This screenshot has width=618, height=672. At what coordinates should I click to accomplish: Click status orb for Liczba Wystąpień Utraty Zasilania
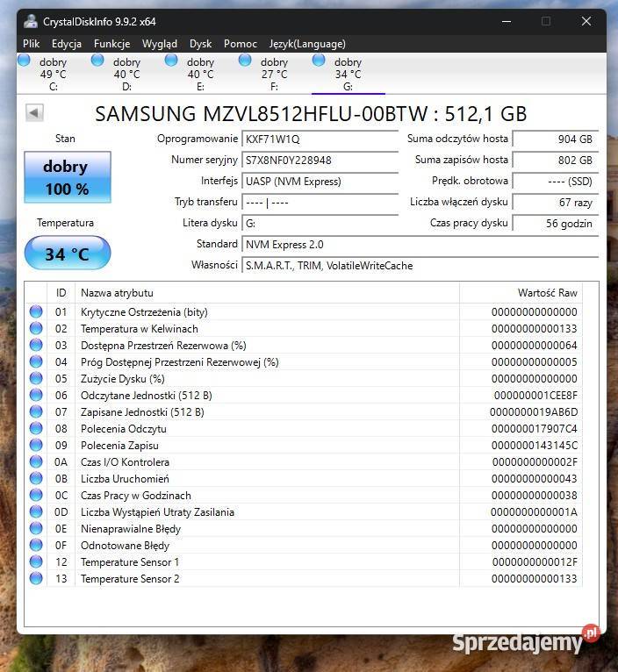36,511
